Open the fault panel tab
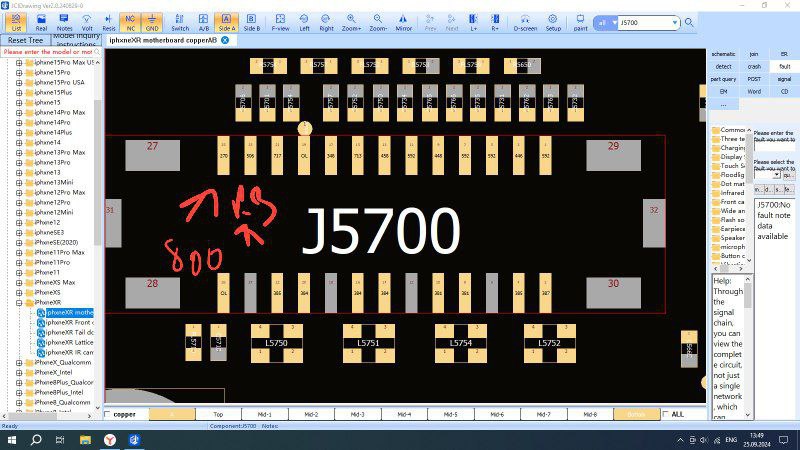800x450 pixels. coord(784,66)
